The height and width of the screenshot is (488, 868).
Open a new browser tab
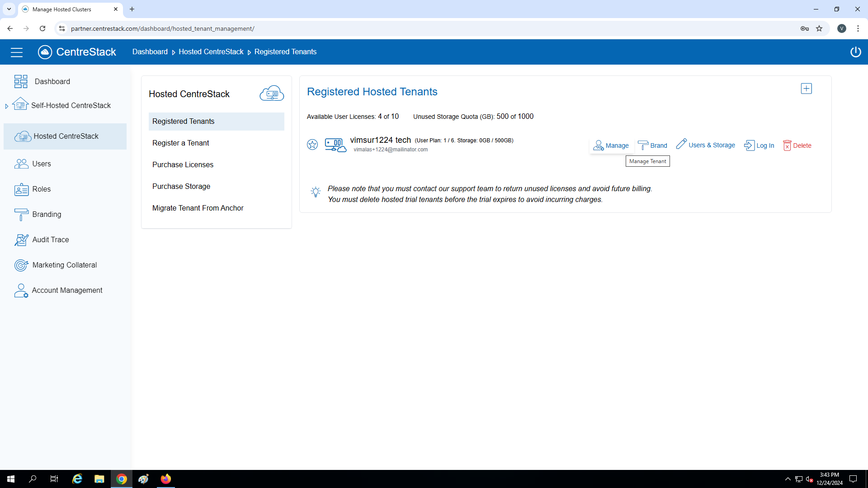[x=132, y=9]
